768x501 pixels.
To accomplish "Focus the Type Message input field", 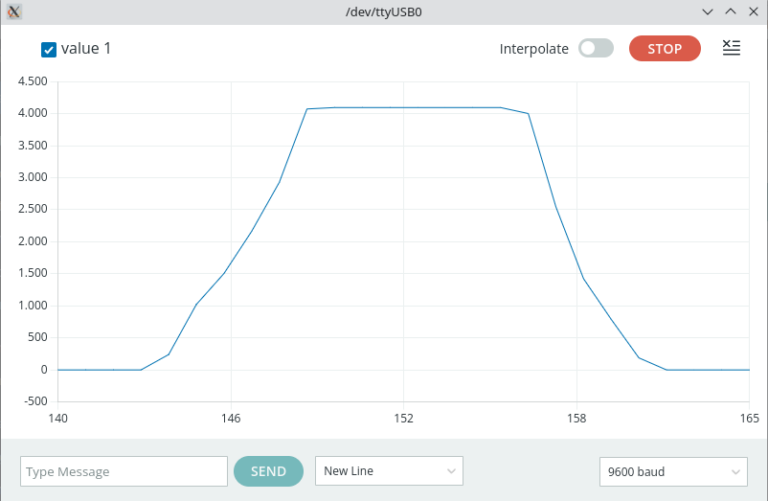I will click(124, 471).
